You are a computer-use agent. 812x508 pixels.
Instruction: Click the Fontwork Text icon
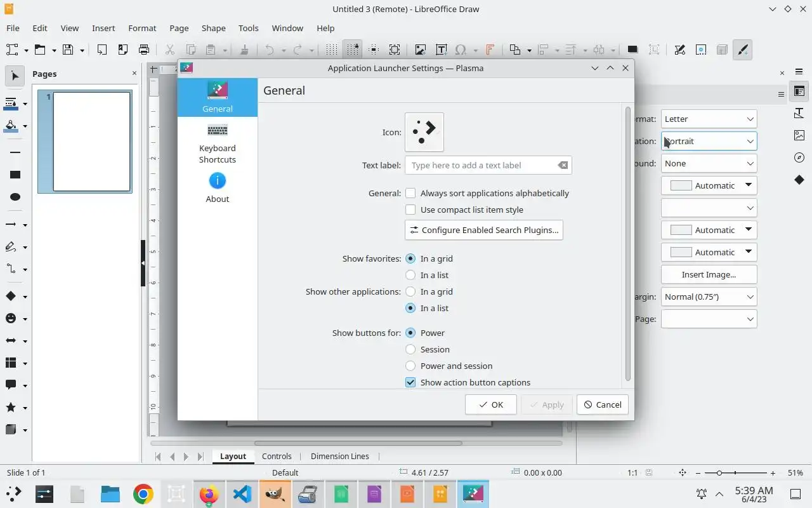[490, 50]
